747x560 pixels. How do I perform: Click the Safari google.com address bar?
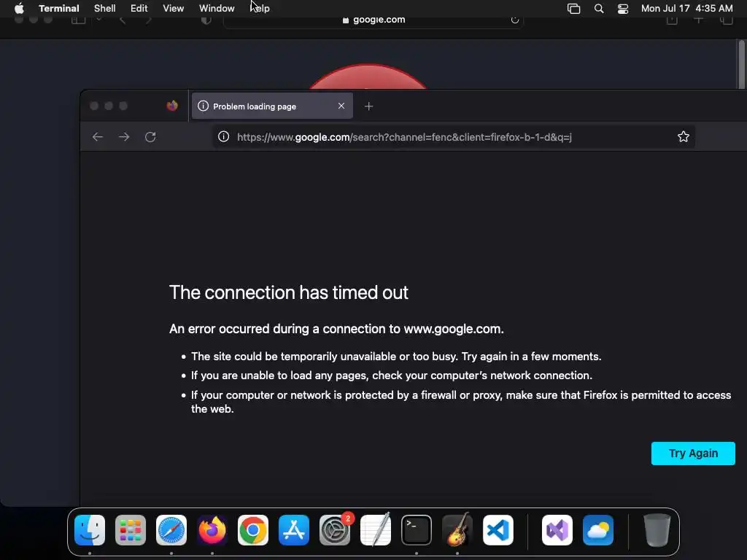pyautogui.click(x=373, y=20)
